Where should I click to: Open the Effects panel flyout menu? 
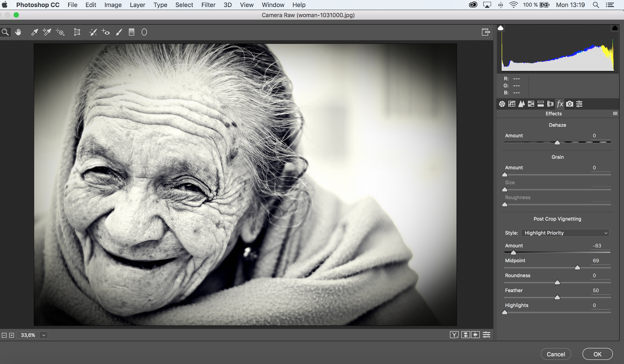pyautogui.click(x=615, y=113)
